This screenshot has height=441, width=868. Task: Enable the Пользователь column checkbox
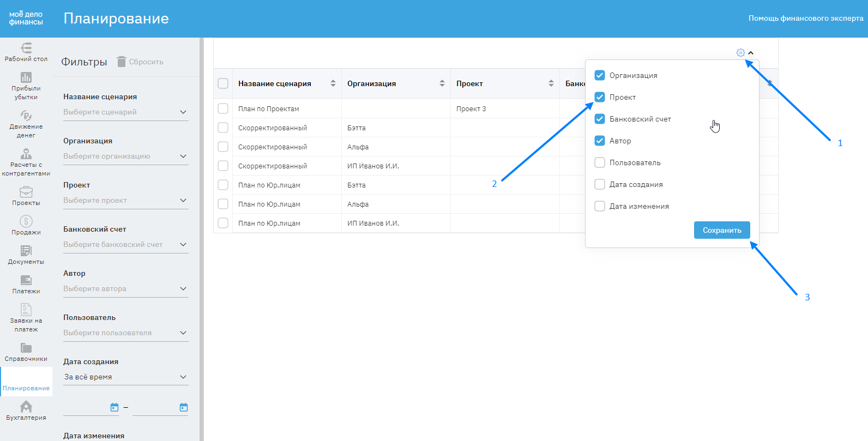pyautogui.click(x=600, y=162)
